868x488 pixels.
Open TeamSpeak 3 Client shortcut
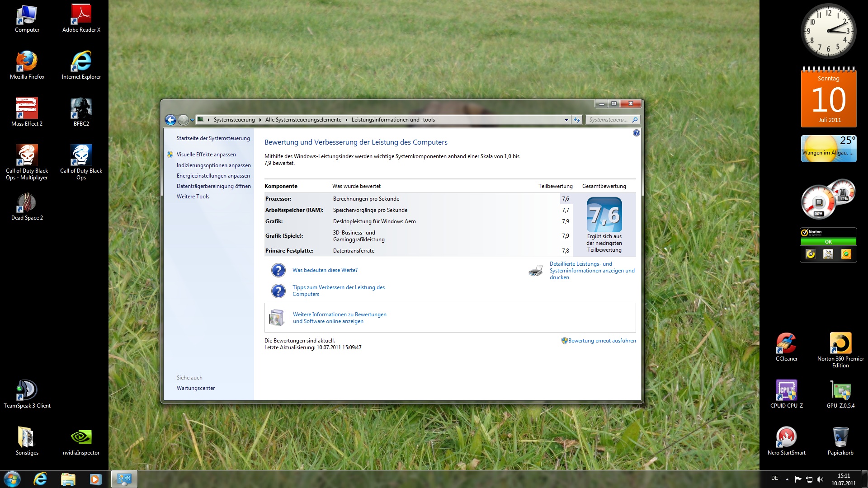point(27,390)
